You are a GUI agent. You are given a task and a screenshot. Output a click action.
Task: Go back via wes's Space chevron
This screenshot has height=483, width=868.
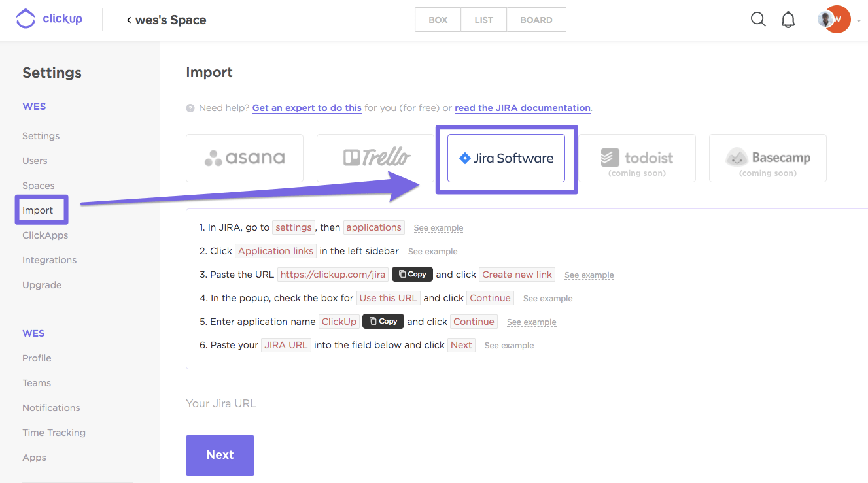pos(129,20)
